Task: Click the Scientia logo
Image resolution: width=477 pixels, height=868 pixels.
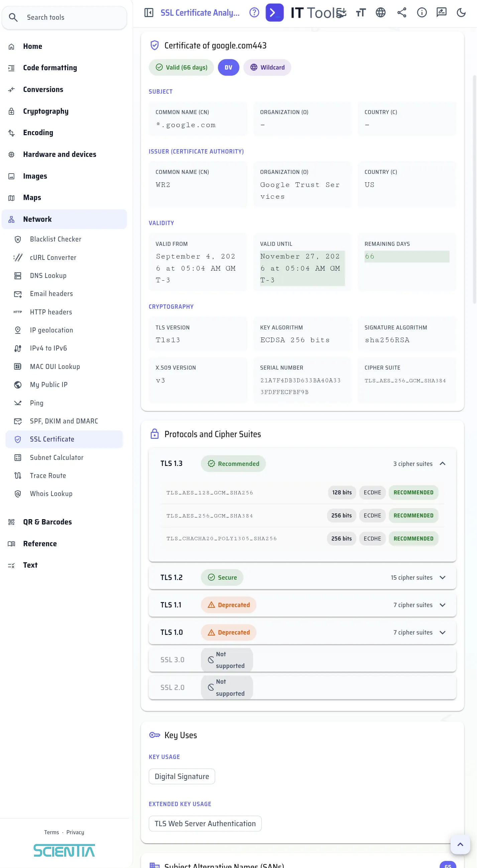Action: (64, 851)
